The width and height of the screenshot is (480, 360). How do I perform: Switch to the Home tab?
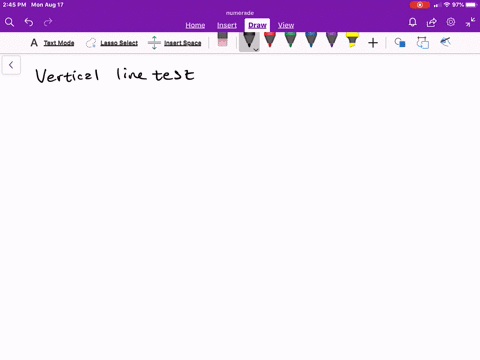click(195, 25)
